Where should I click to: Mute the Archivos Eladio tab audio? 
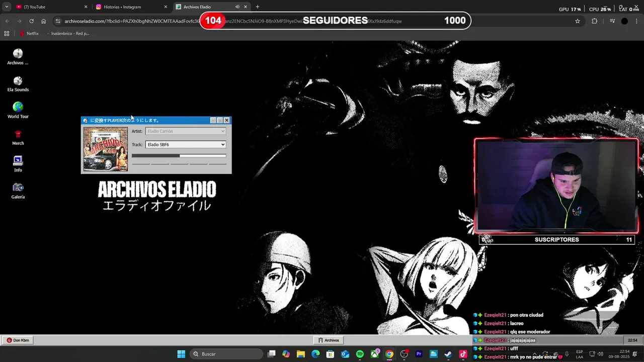[x=237, y=7]
